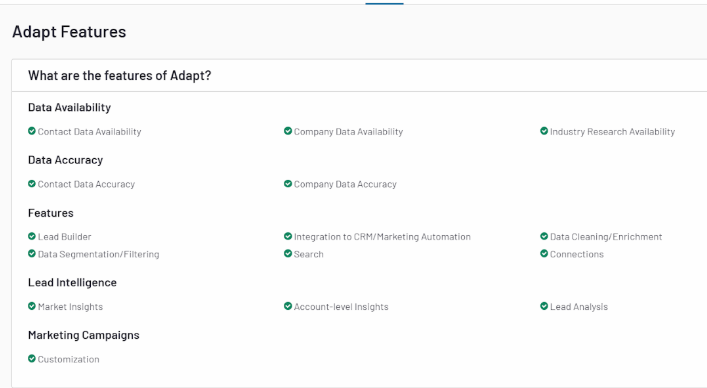707x388 pixels.
Task: Click the green check next to Lead Analysis
Action: pos(544,306)
